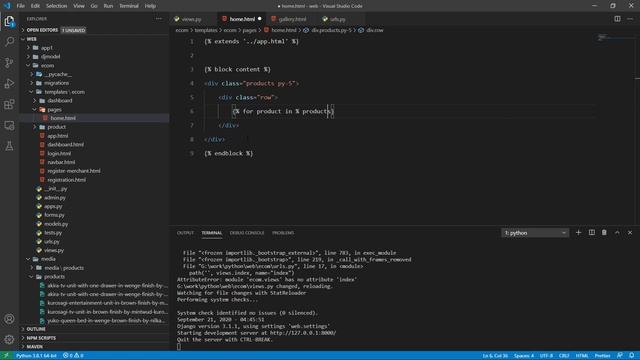The width and height of the screenshot is (640, 360).
Task: Collapse the pages folder
Action: tap(95, 109)
